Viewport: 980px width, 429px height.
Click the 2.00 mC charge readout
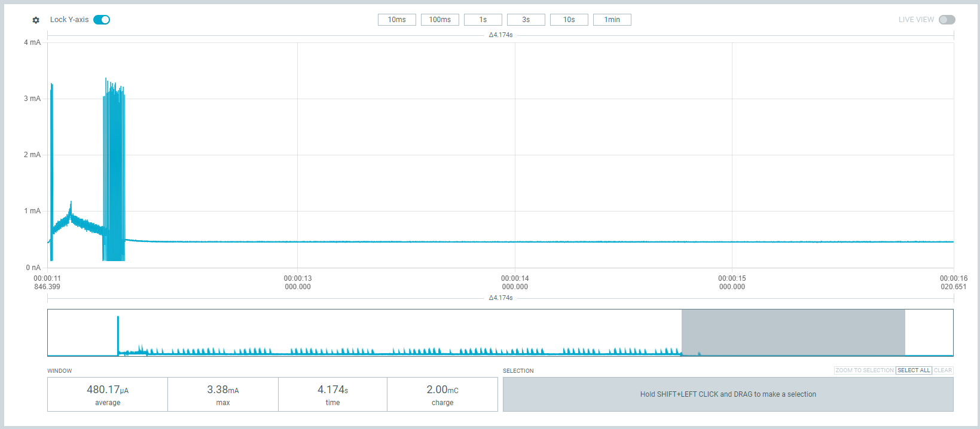[442, 394]
